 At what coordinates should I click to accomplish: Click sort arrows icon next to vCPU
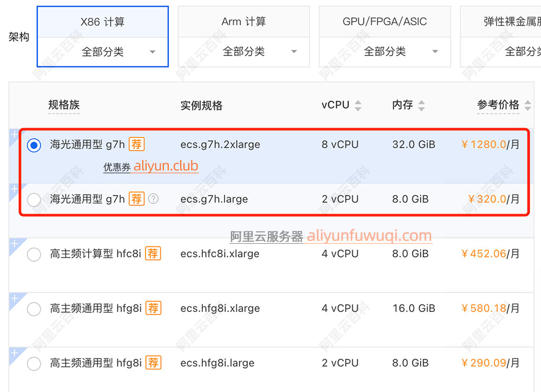click(358, 105)
